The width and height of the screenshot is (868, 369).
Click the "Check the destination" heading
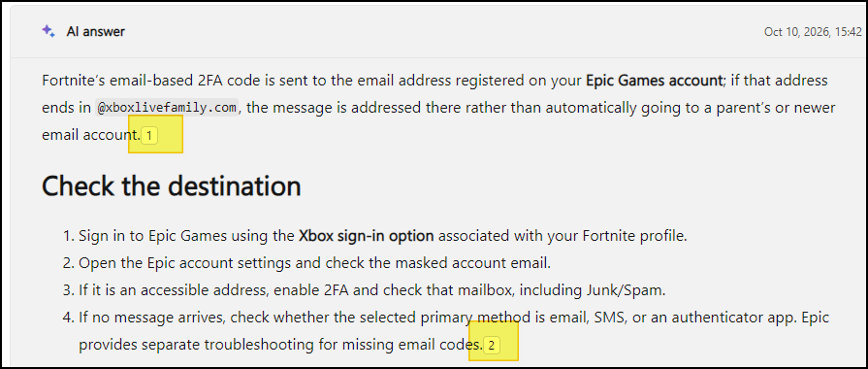(172, 186)
